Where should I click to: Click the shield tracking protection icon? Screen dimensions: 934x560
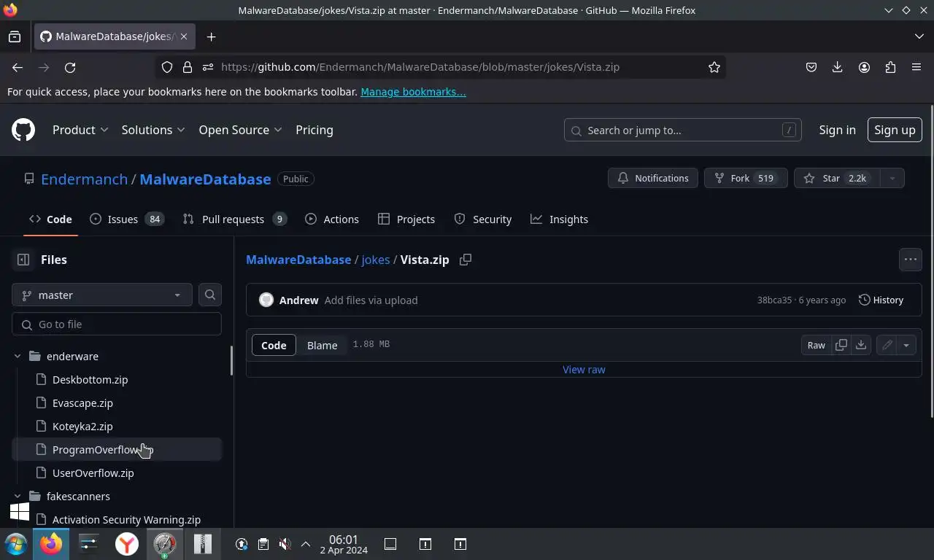point(167,67)
